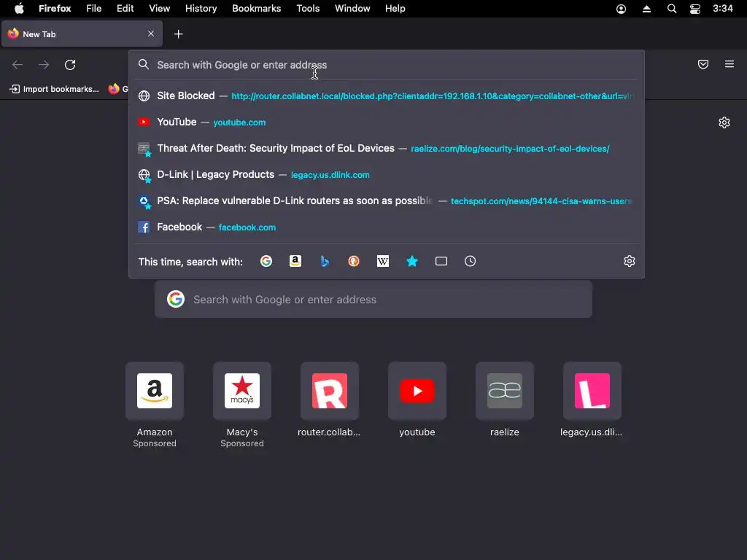747x560 pixels.
Task: Open search settings gear in dropdown
Action: click(x=630, y=261)
